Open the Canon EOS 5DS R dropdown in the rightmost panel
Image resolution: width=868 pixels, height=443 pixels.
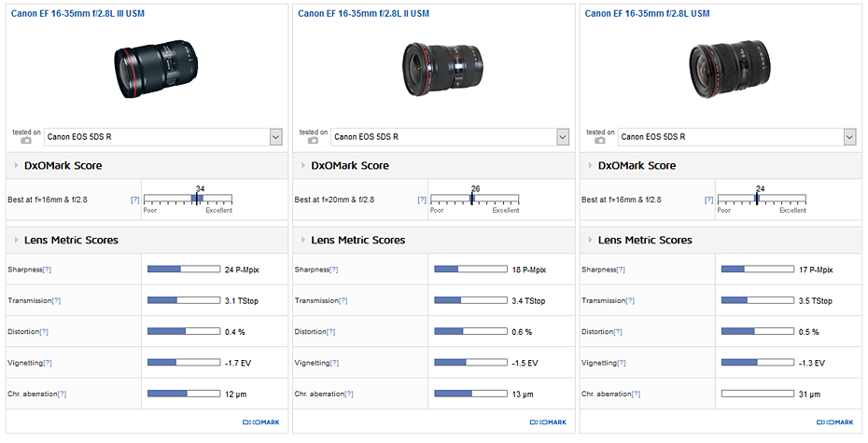849,137
